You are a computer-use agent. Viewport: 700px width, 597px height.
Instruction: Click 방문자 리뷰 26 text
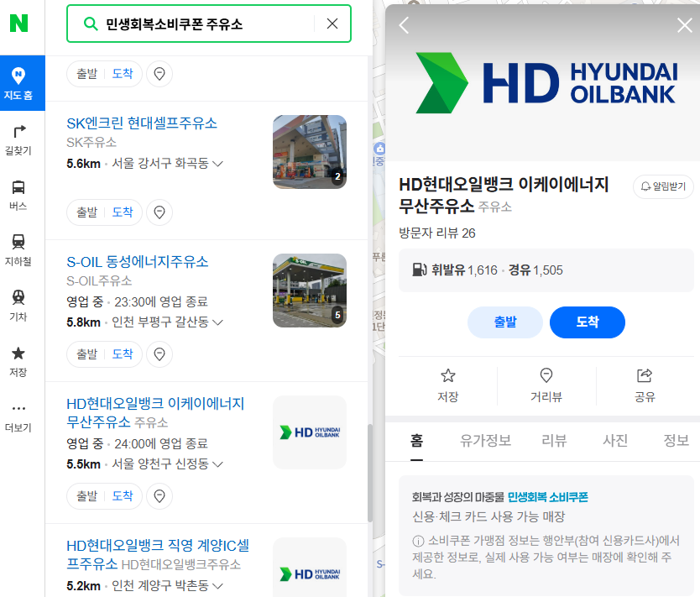coord(437,233)
